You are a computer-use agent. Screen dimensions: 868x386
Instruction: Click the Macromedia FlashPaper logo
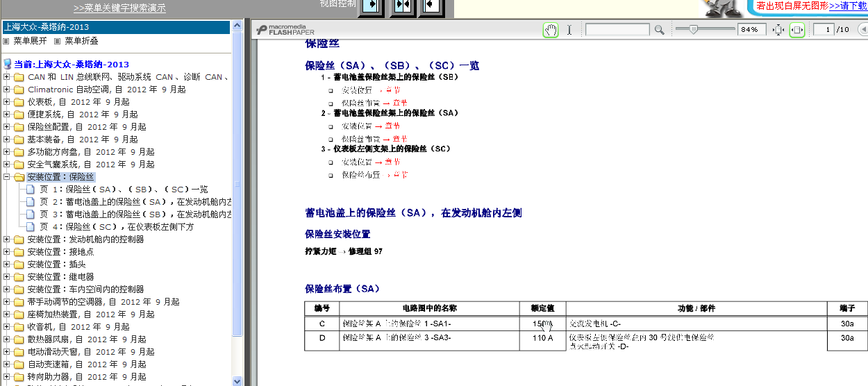click(285, 30)
